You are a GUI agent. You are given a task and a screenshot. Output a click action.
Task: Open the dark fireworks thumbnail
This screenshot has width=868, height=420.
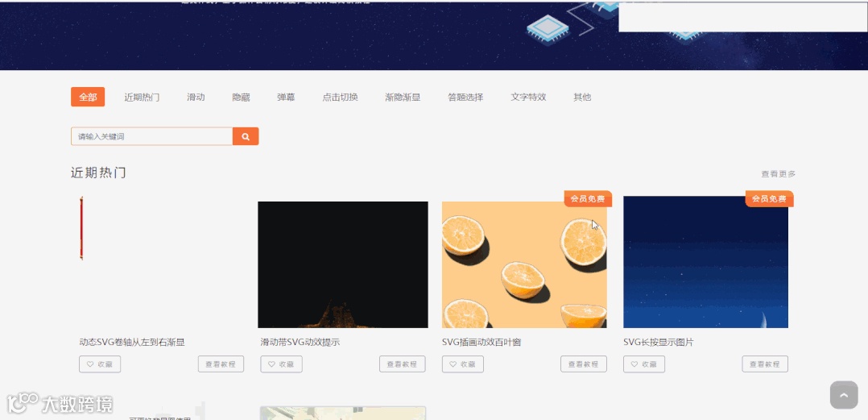[343, 265]
